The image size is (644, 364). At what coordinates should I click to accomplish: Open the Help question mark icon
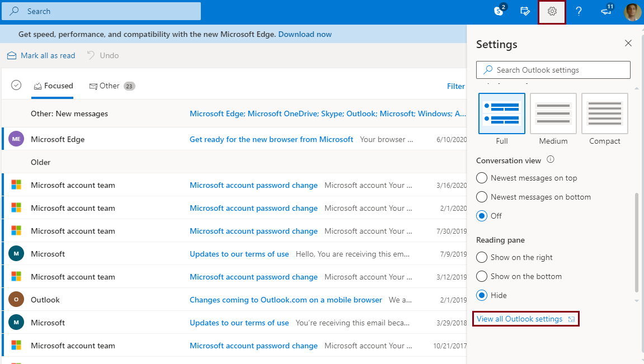click(x=579, y=12)
